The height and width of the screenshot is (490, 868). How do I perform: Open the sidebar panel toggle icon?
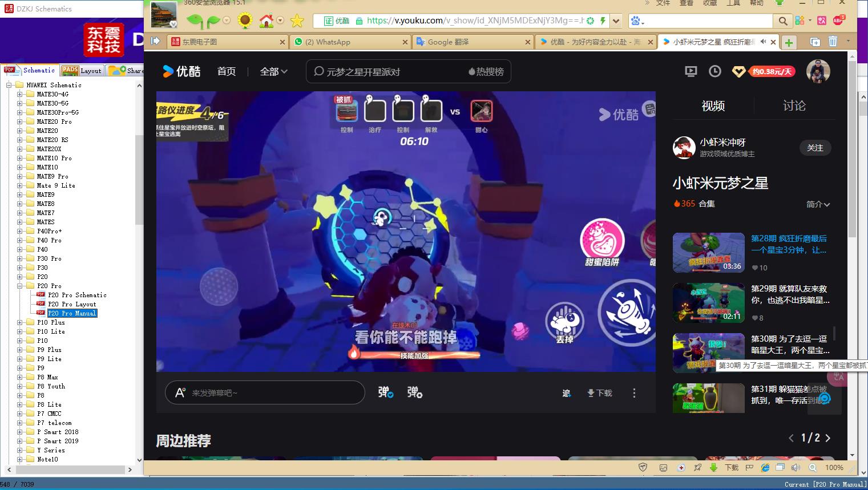click(155, 41)
